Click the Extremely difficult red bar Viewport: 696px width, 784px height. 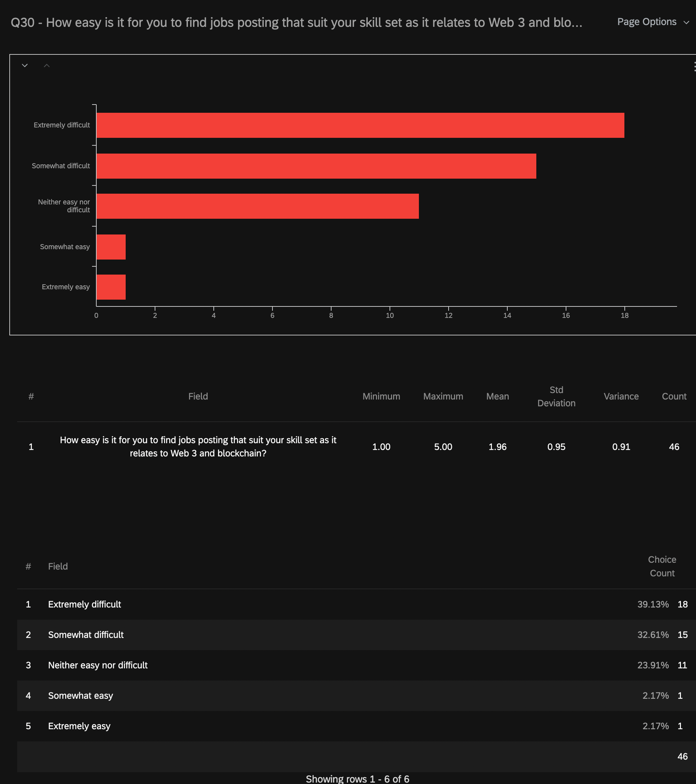[360, 125]
